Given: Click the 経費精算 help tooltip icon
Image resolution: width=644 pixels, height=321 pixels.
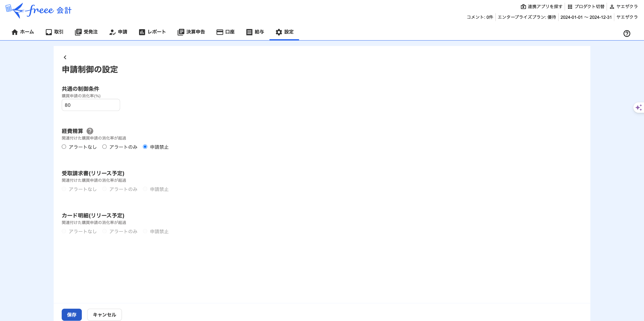Looking at the screenshot, I should [x=90, y=131].
